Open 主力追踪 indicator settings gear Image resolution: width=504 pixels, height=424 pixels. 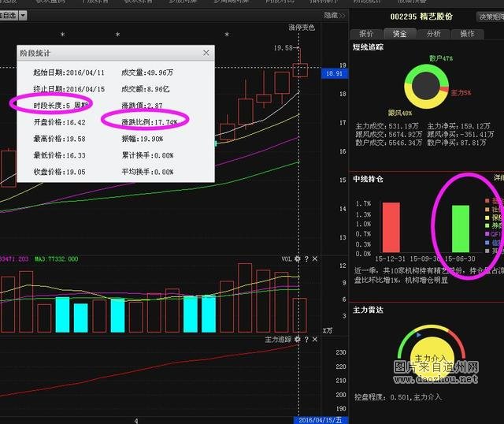[297, 340]
